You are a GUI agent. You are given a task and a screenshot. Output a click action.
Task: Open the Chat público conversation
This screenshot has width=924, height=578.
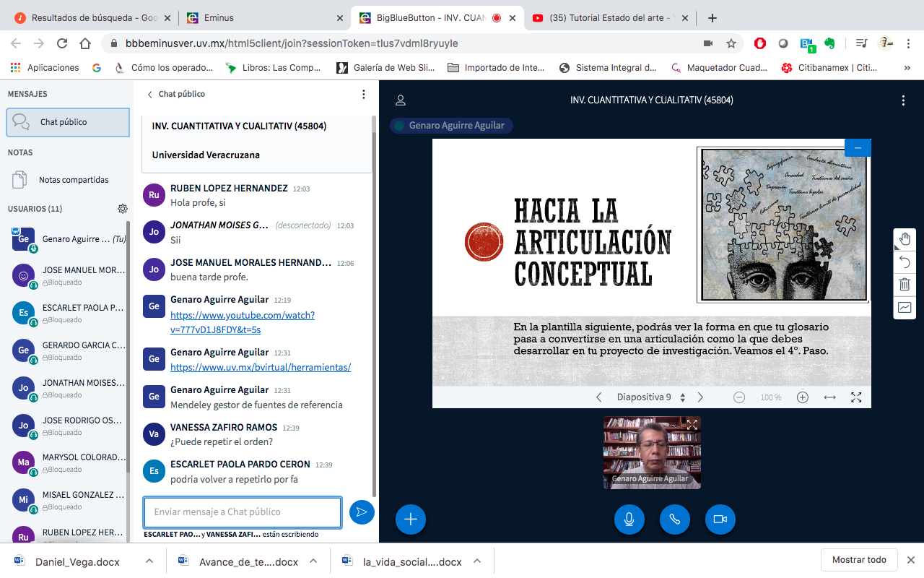click(x=68, y=122)
